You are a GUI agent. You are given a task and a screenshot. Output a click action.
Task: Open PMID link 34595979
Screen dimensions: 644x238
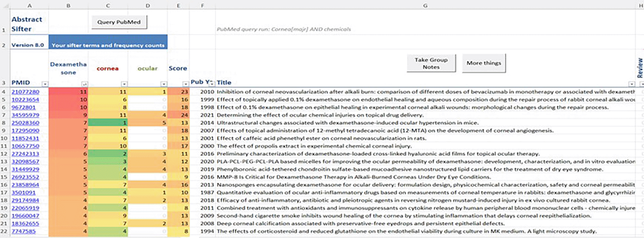click(25, 115)
